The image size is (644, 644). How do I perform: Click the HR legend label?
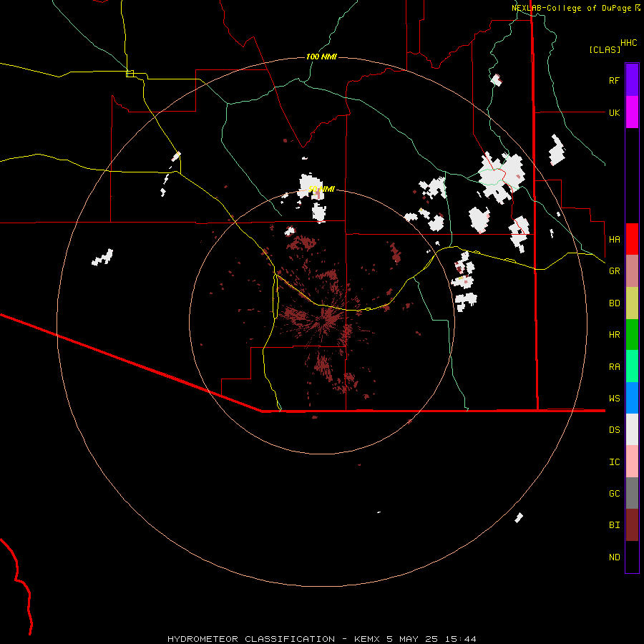[614, 335]
